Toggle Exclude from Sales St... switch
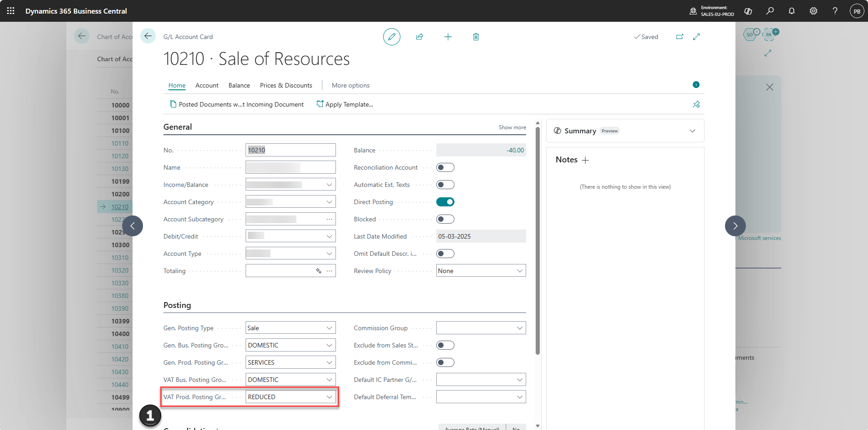Viewport: 868px width, 430px height. [445, 345]
